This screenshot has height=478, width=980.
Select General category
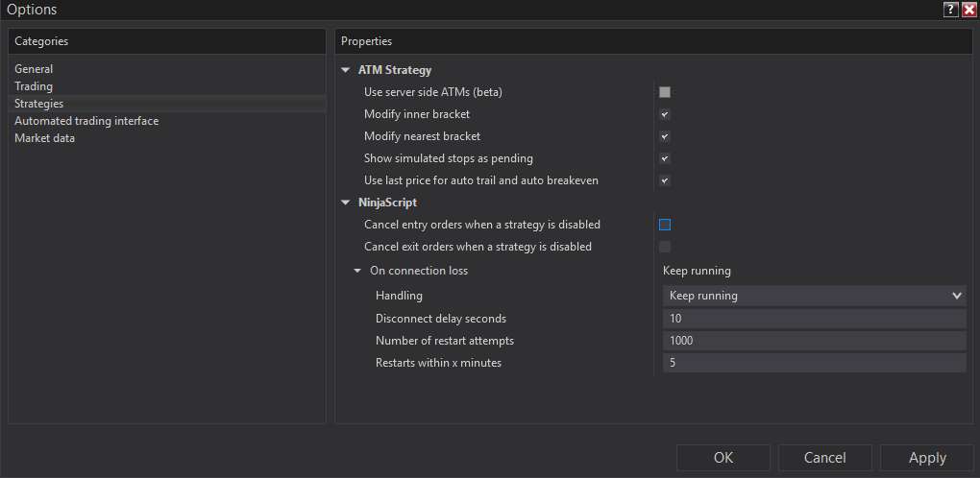coord(34,69)
